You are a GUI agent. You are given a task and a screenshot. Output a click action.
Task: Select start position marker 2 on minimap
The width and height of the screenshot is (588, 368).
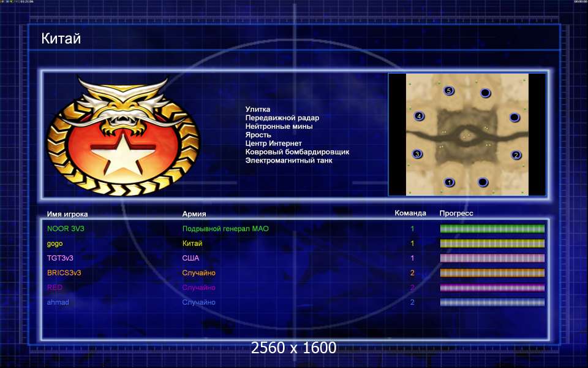point(516,155)
